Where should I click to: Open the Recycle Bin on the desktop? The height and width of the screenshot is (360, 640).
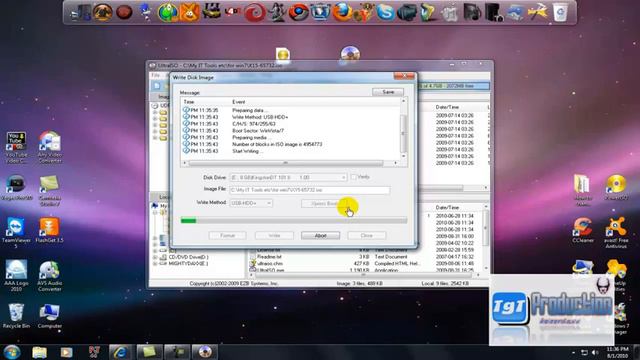(x=16, y=316)
